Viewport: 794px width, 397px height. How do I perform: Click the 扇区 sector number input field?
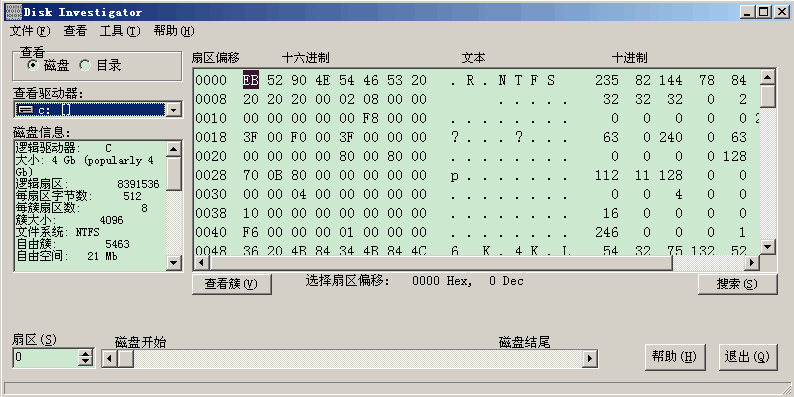46,358
